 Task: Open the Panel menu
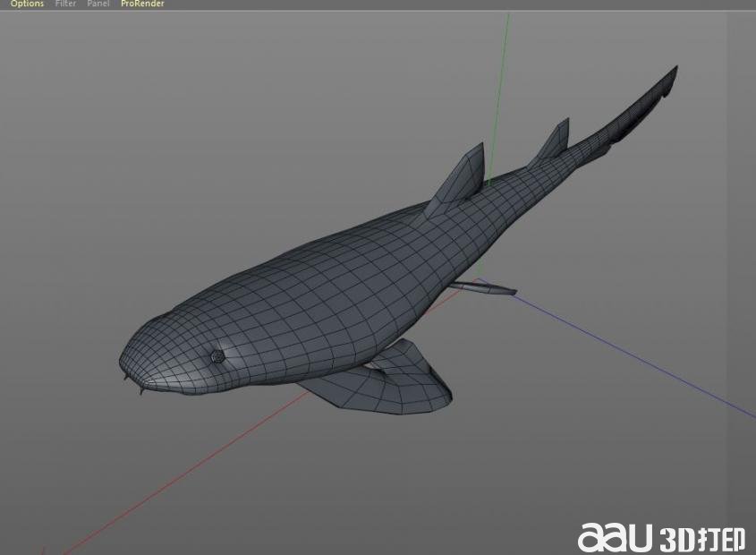98,4
